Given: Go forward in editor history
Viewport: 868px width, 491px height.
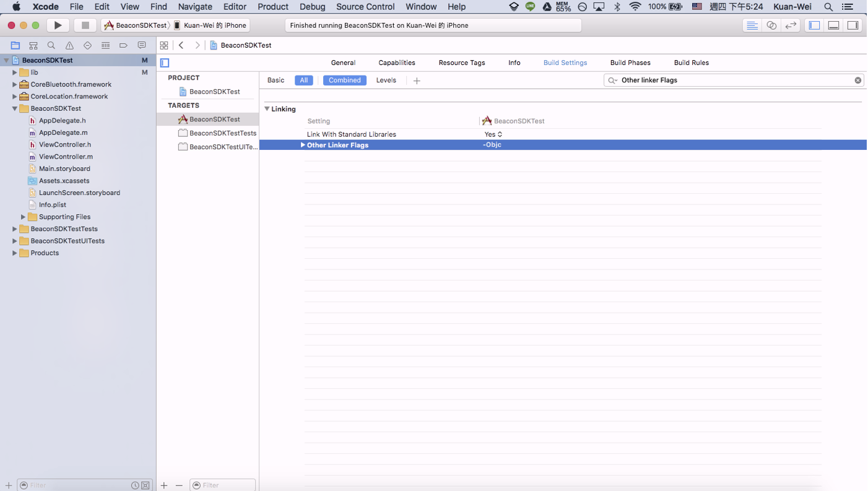Looking at the screenshot, I should (x=197, y=45).
